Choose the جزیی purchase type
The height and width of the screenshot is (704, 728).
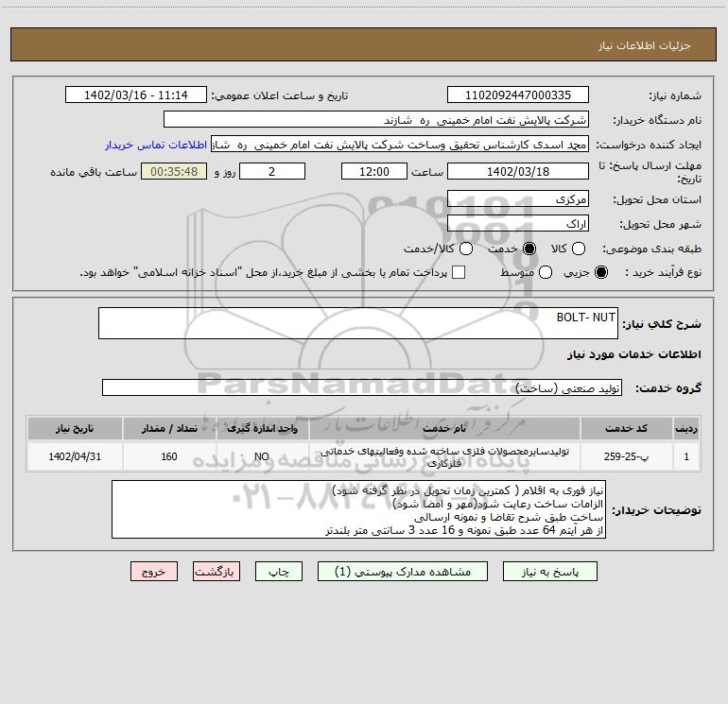pos(601,272)
